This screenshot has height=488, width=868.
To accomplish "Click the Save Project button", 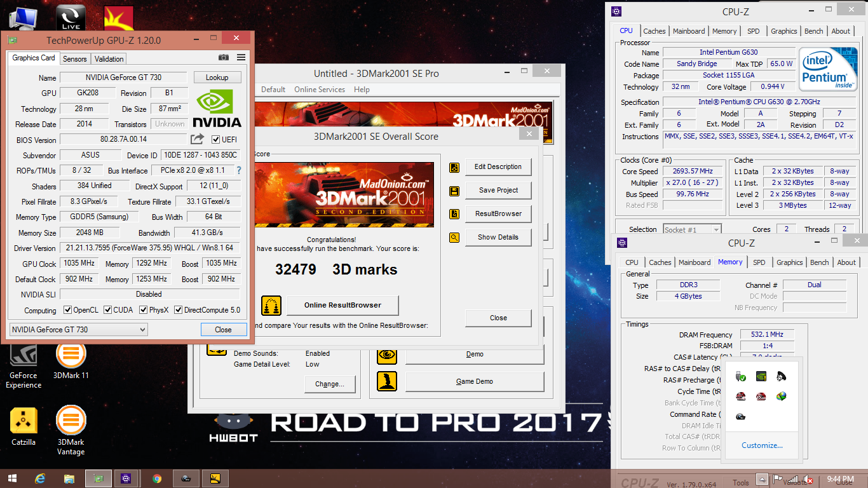I will coord(498,190).
